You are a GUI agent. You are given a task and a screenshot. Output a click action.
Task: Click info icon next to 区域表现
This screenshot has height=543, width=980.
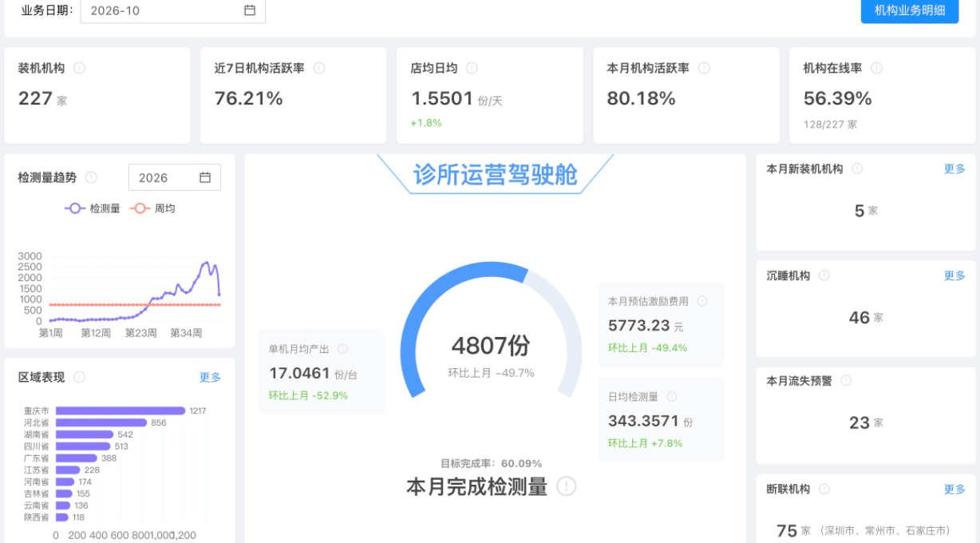pos(80,377)
